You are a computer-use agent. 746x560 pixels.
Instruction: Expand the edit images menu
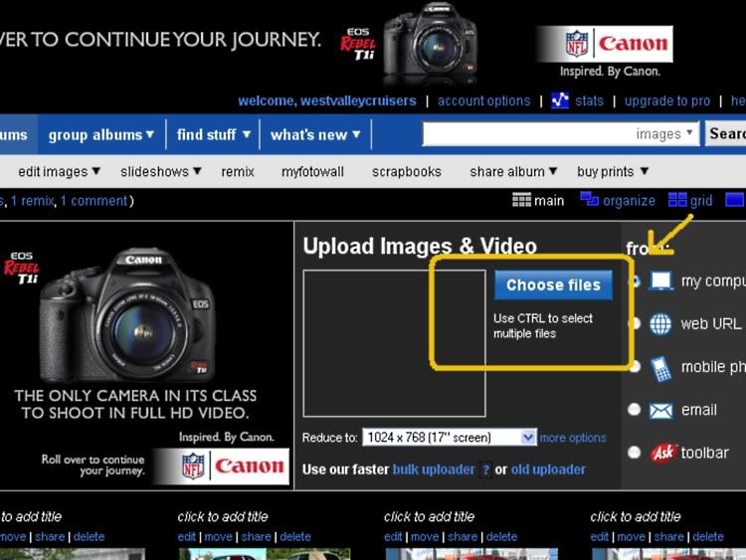click(59, 171)
